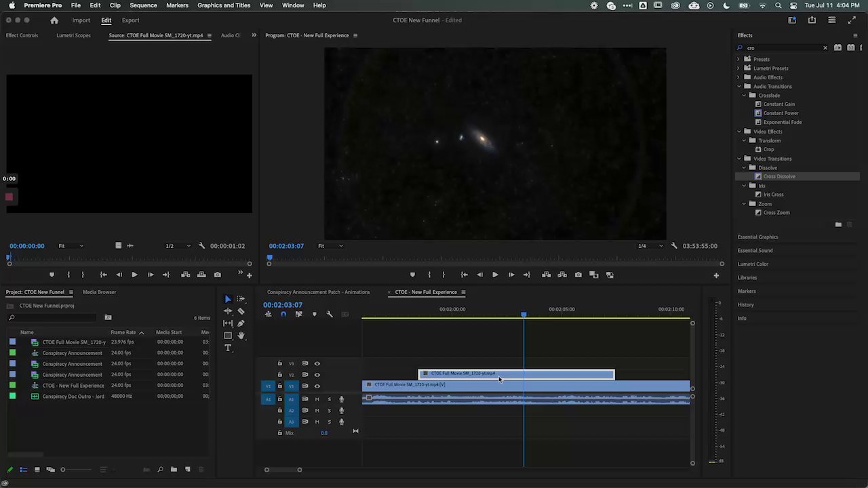Screen dimensions: 868x488
Task: Select the Type tool
Action: pos(228,348)
